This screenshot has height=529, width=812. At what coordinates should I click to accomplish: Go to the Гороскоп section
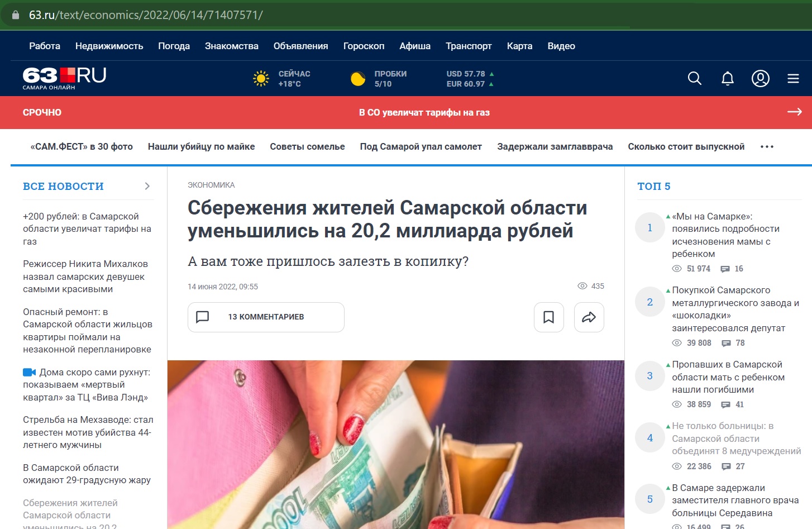pos(364,46)
